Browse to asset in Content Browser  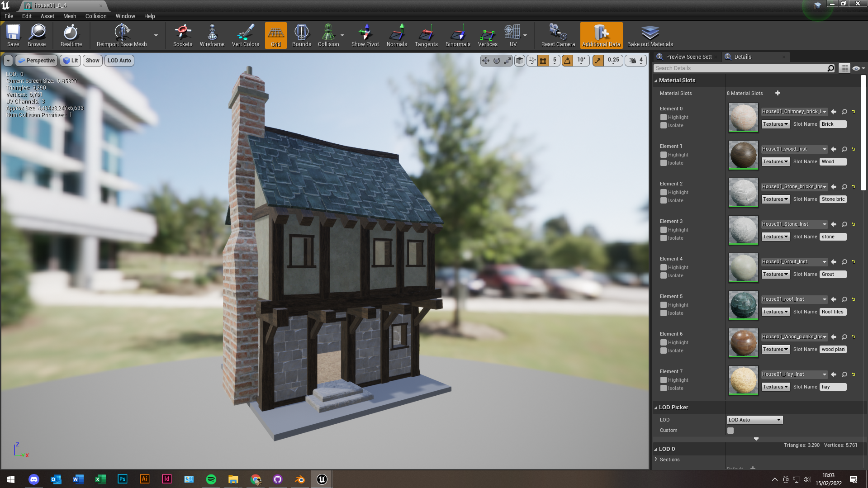point(37,35)
